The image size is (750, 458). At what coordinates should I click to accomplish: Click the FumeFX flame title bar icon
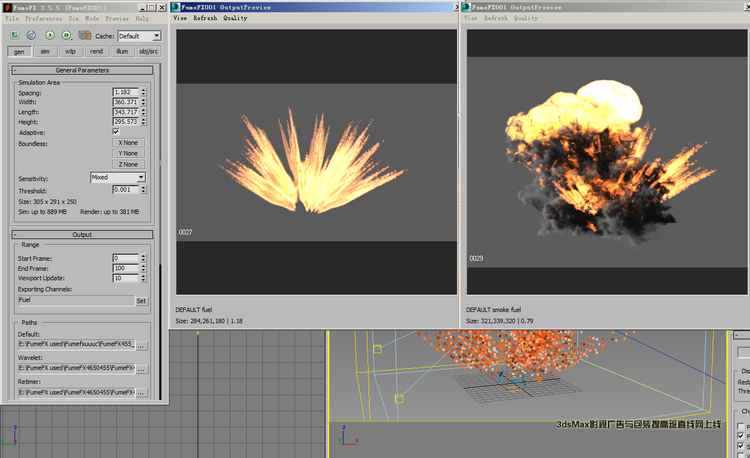7,8
